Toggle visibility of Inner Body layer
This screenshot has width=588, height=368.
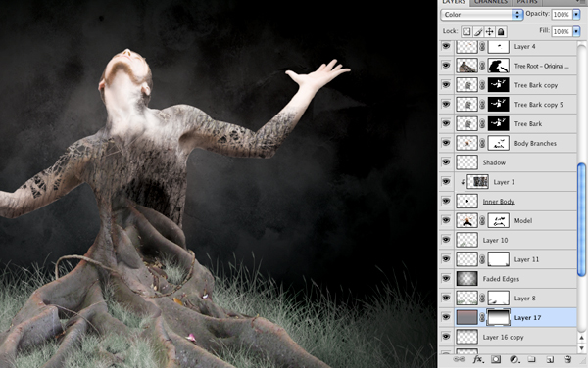click(x=446, y=201)
